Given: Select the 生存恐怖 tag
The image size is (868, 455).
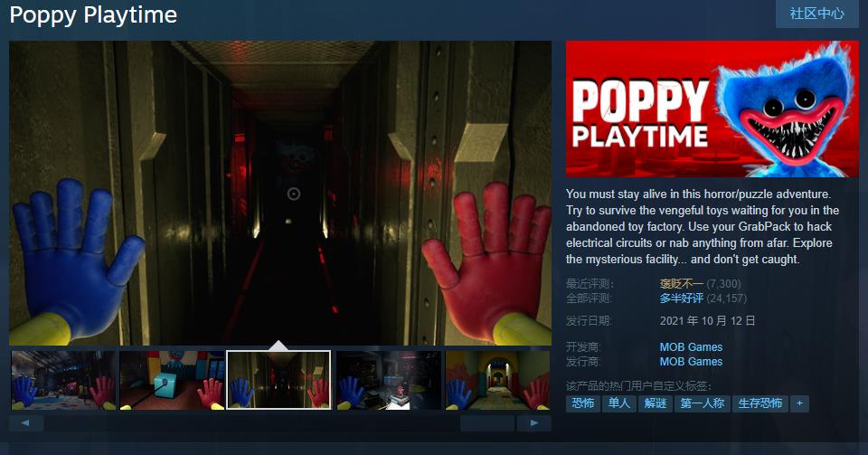Looking at the screenshot, I should (x=759, y=403).
